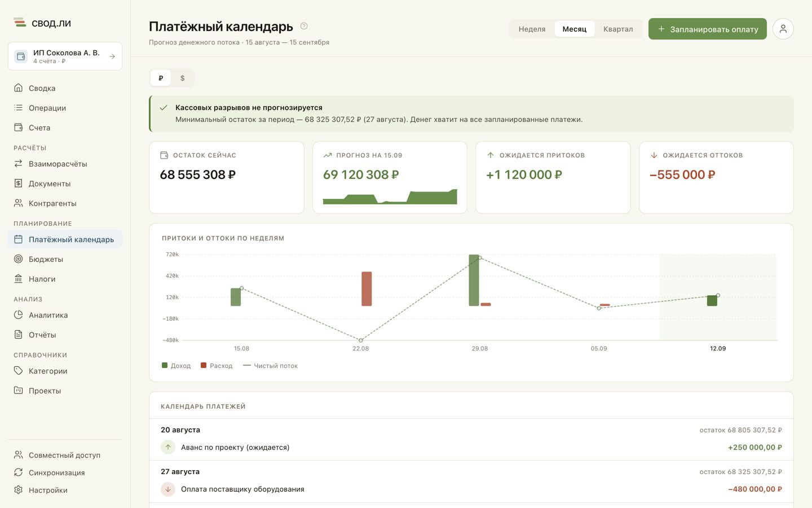Click the bank icon next to Налоги

tap(19, 279)
